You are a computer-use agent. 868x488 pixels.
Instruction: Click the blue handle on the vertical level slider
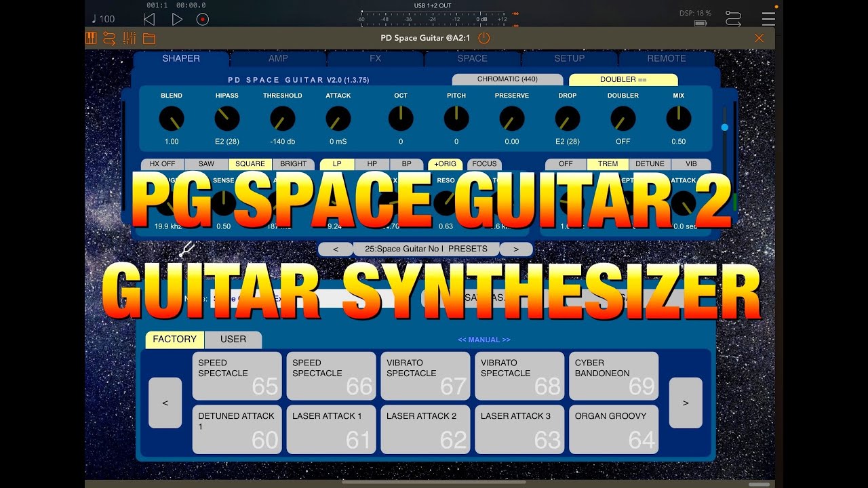[724, 127]
